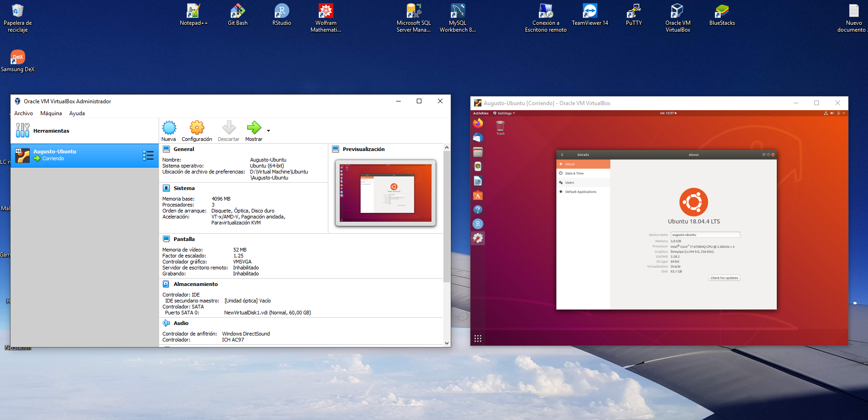868x420 pixels.
Task: Select the Herramientas tools icon
Action: coord(22,130)
